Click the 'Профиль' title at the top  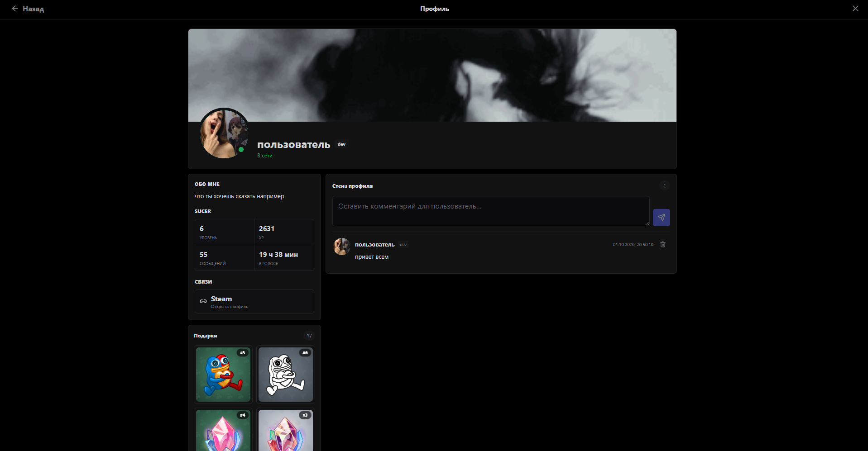[435, 9]
